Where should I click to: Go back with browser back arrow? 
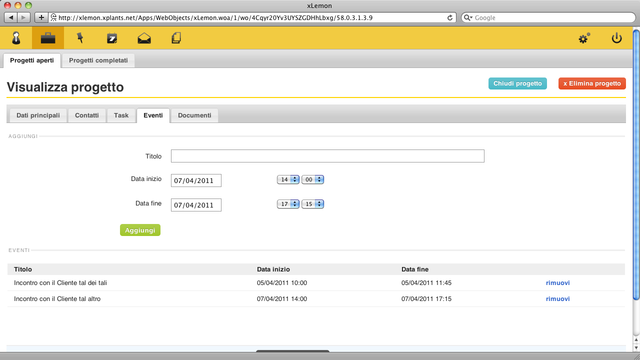click(x=11, y=18)
